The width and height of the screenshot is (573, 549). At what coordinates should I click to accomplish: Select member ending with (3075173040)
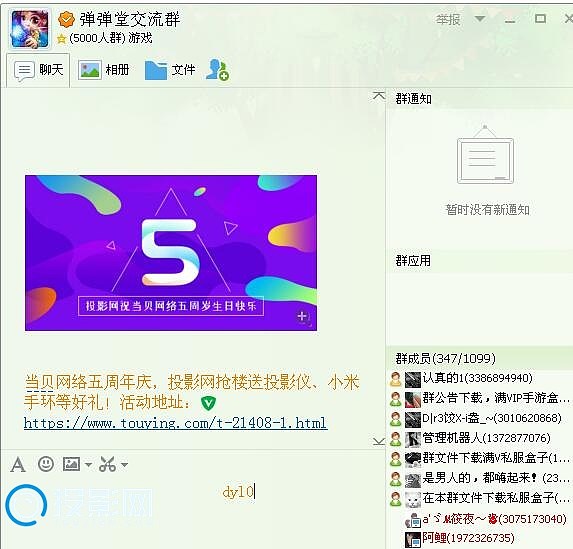pos(480,519)
